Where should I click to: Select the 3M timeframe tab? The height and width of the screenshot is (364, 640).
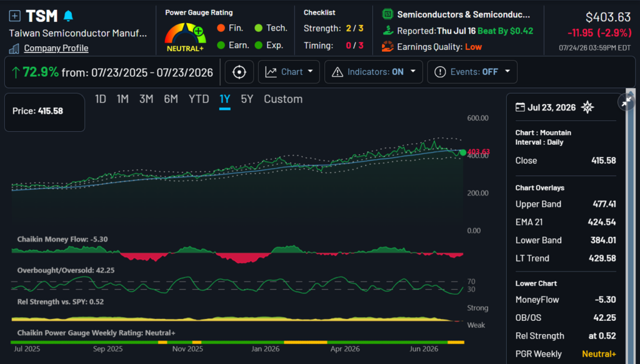[146, 99]
